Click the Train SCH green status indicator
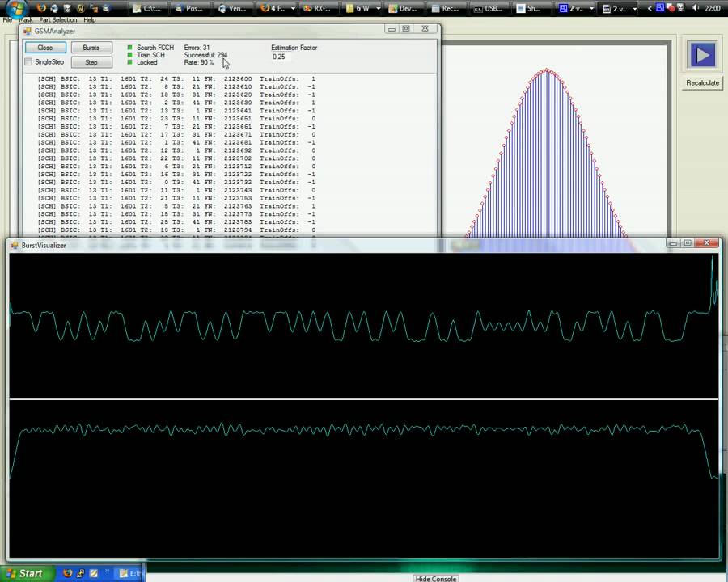The width and height of the screenshot is (728, 582). [x=129, y=55]
